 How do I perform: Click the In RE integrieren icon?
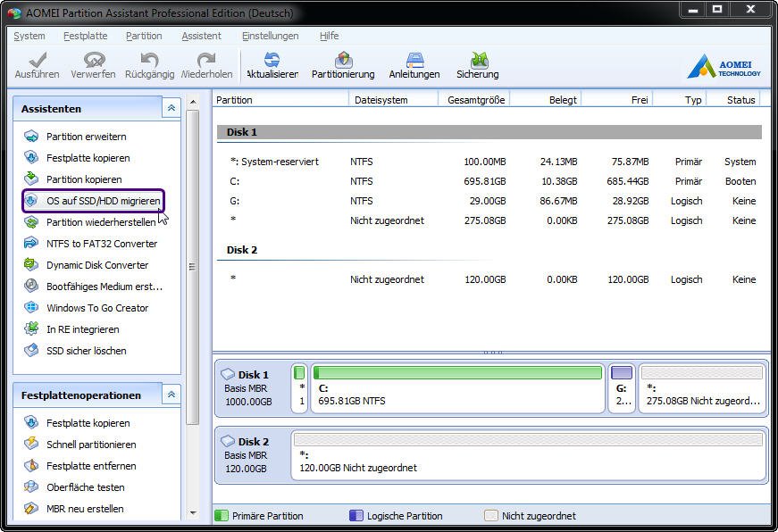coord(31,328)
